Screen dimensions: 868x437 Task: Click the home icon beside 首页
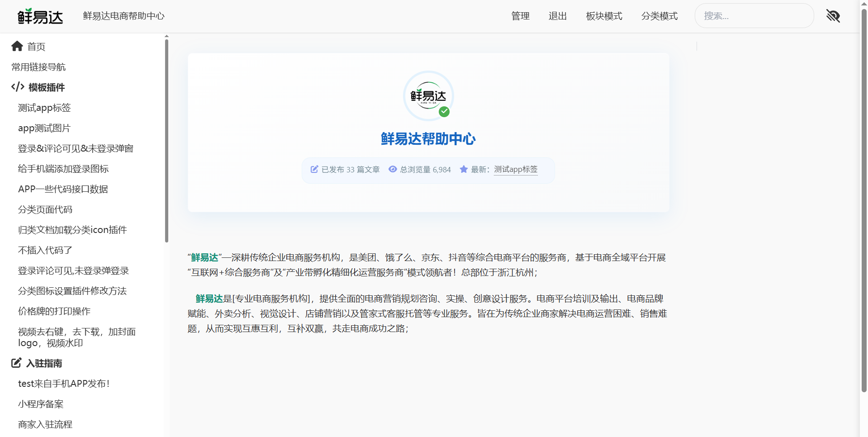pyautogui.click(x=17, y=46)
